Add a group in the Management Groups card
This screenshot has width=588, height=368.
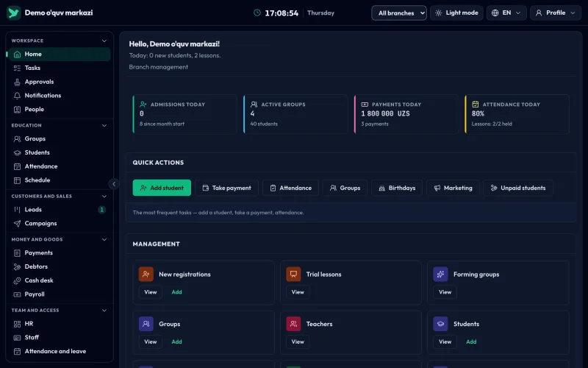point(176,342)
